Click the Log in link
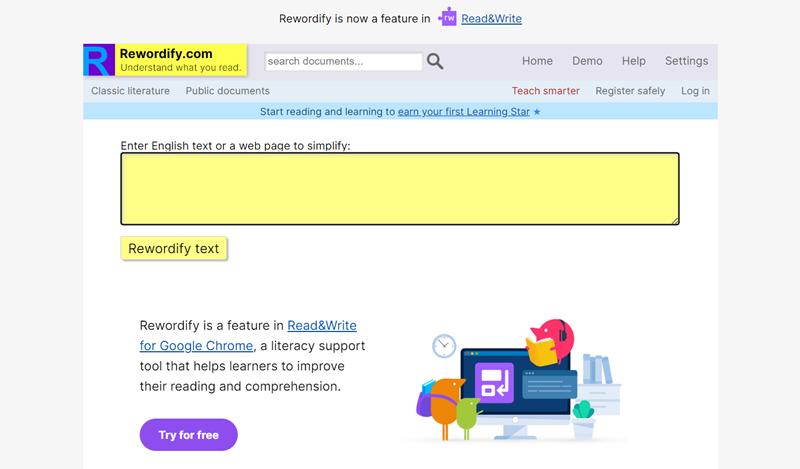Image resolution: width=800 pixels, height=469 pixels. tap(695, 91)
